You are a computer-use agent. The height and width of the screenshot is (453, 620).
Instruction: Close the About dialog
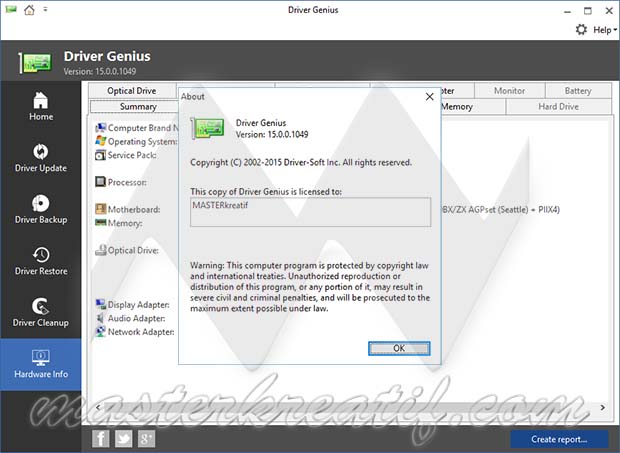(429, 96)
